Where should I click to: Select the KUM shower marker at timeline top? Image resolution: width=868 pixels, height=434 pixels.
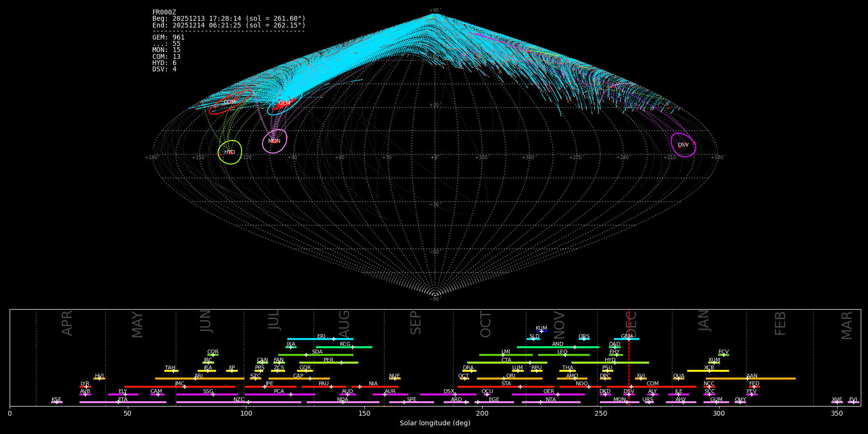542,331
